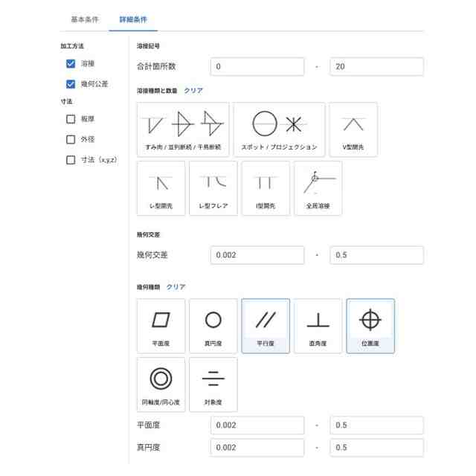This screenshot has height=476, width=476.
Task: Click クリア link beside 溶接種類と数量
Action: coord(193,91)
